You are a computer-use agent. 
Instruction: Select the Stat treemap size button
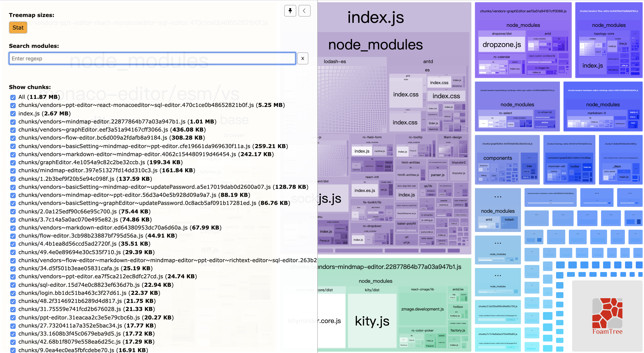point(18,28)
